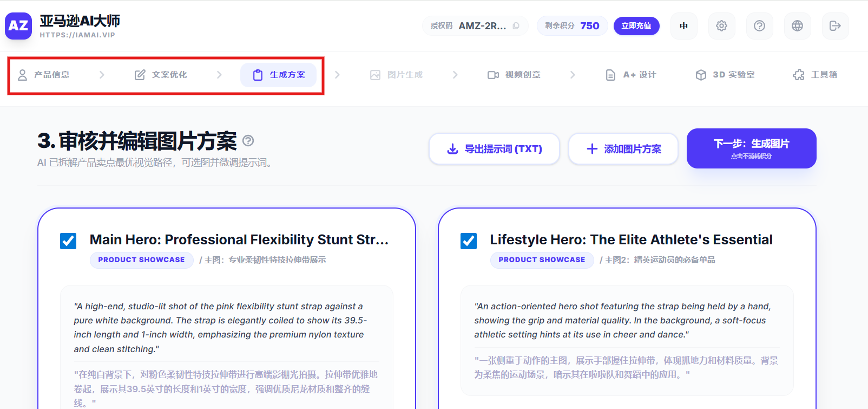Click help tooltip icon beside page heading
This screenshot has width=868, height=409.
point(248,141)
